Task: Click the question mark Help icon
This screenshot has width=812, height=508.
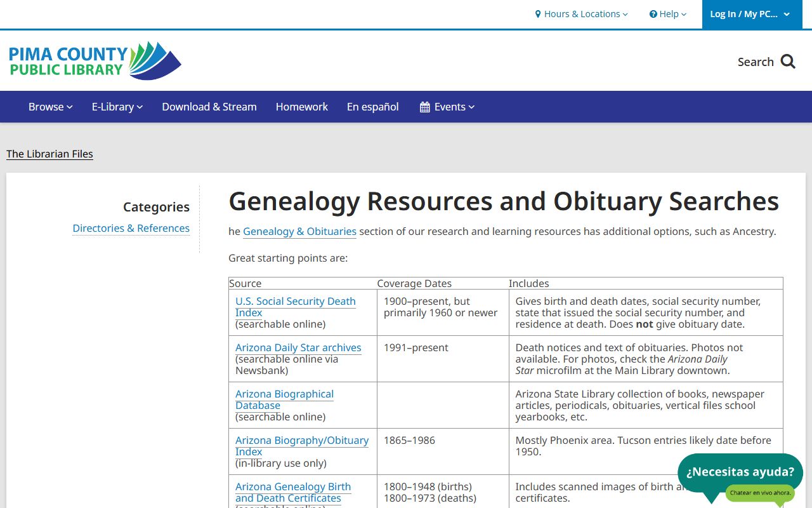Action: pyautogui.click(x=653, y=14)
